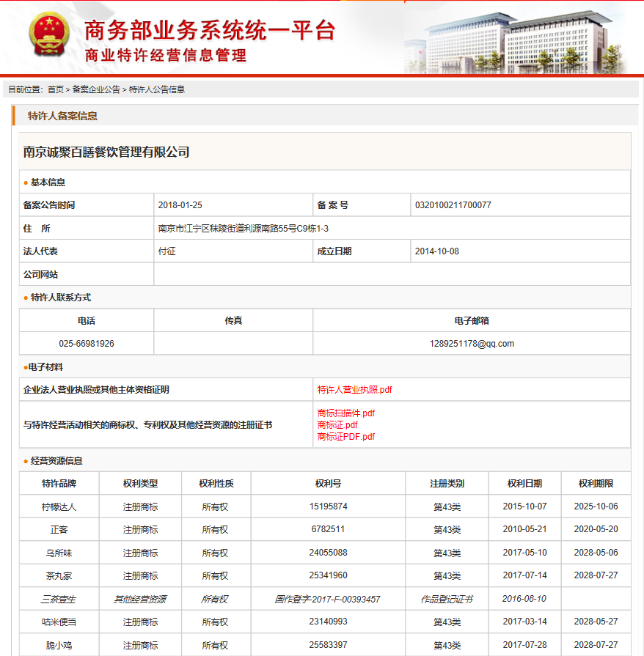
Task: Click the 特许人备案信息 section heading
Action: point(63,116)
